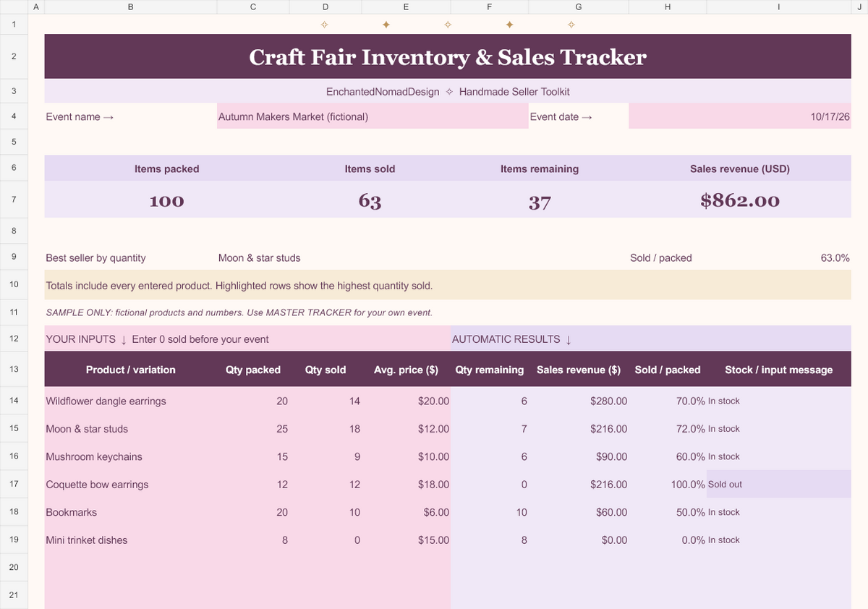Viewport: 868px width, 609px height.
Task: Click the Qty remaining column header
Action: (x=490, y=370)
